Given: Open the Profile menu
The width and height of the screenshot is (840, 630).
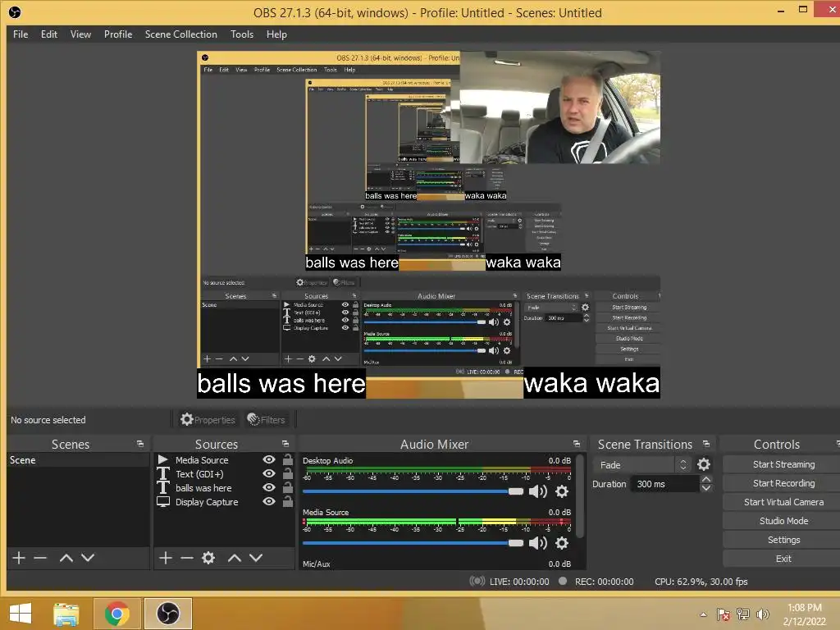Looking at the screenshot, I should 118,34.
